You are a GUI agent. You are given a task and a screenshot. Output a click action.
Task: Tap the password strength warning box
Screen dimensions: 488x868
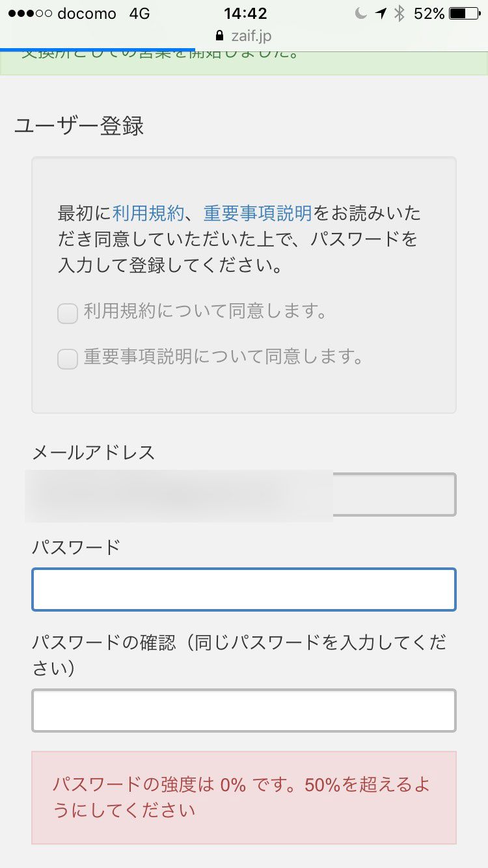coord(244,798)
